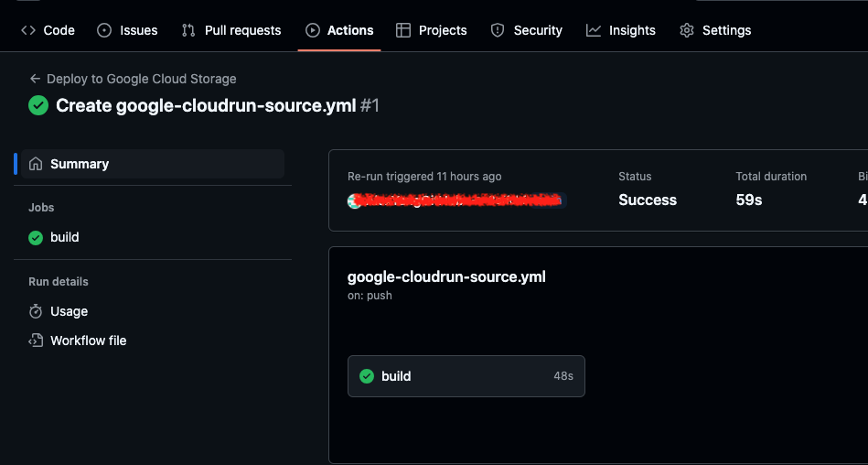Open the Projects tab
The width and height of the screenshot is (868, 465).
pos(432,30)
